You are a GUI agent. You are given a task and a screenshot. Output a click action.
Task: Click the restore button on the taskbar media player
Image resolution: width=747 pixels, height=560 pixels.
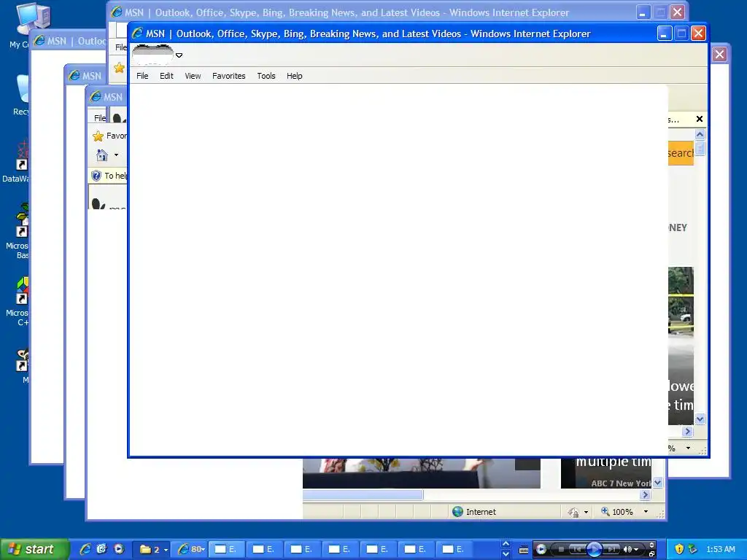tap(651, 554)
